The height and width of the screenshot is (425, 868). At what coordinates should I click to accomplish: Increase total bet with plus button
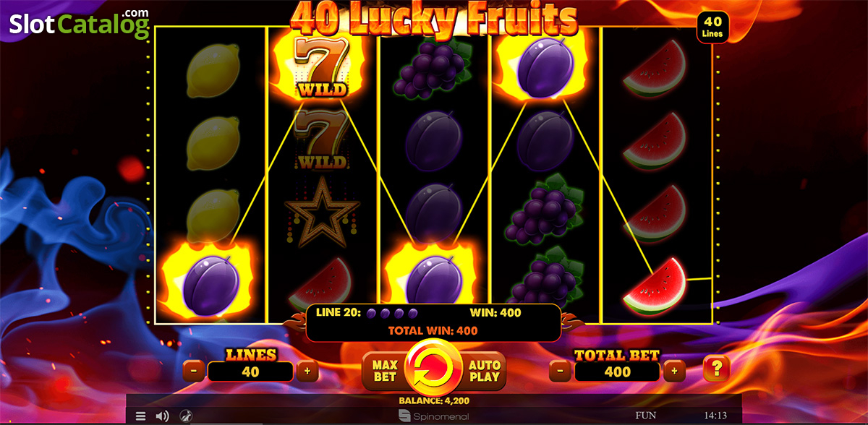674,372
